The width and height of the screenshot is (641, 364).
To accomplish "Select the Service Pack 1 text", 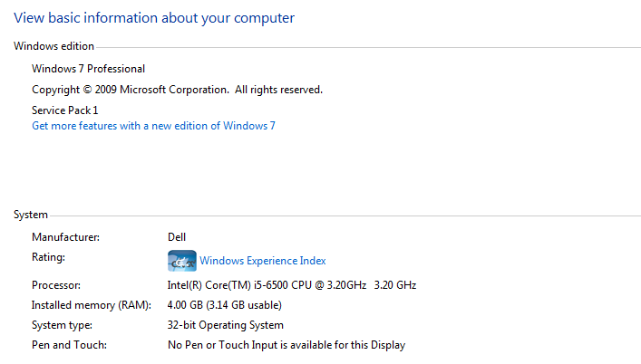I will coord(65,110).
